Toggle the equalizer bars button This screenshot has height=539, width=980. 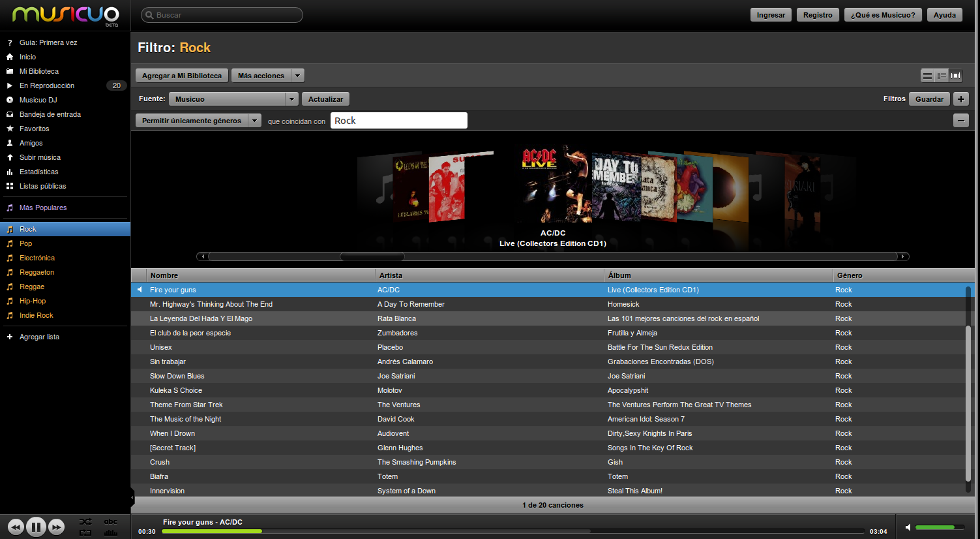[x=111, y=533]
